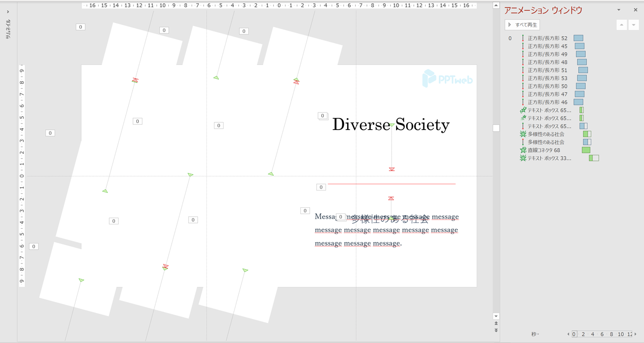Click blue timing bar of 正方形/長方形 51
Screen dimensions: 644x343
pos(583,70)
